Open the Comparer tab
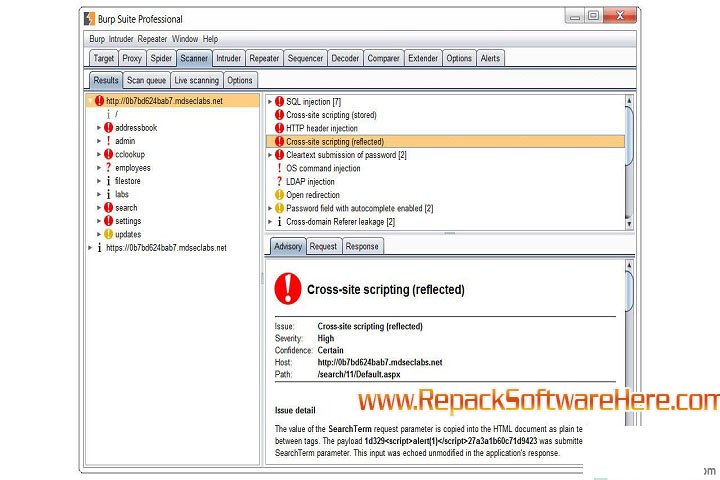 coord(383,58)
